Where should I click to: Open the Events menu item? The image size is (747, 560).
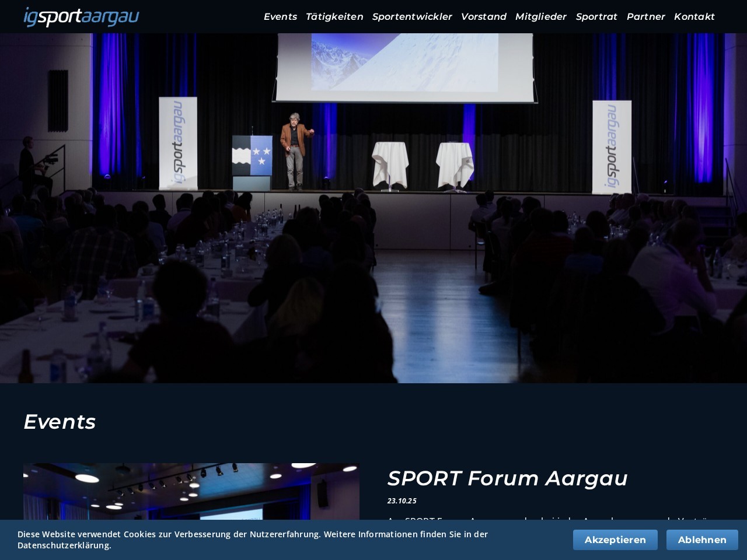coord(280,17)
